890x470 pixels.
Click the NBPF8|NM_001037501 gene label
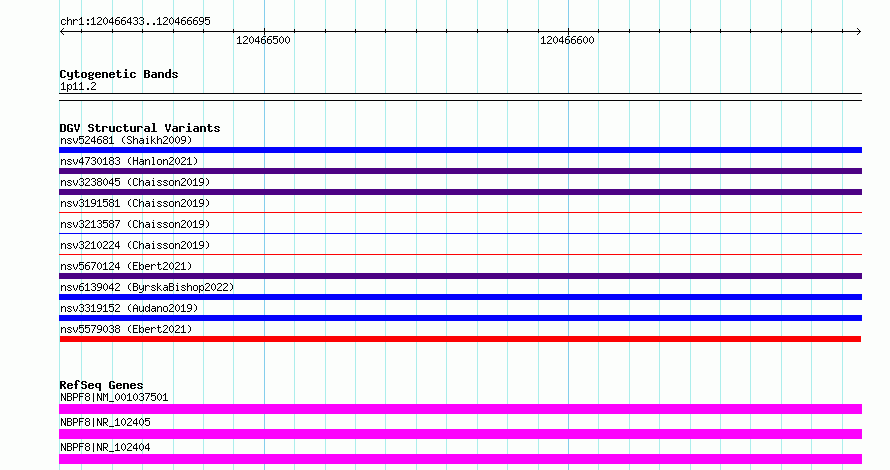click(x=114, y=397)
